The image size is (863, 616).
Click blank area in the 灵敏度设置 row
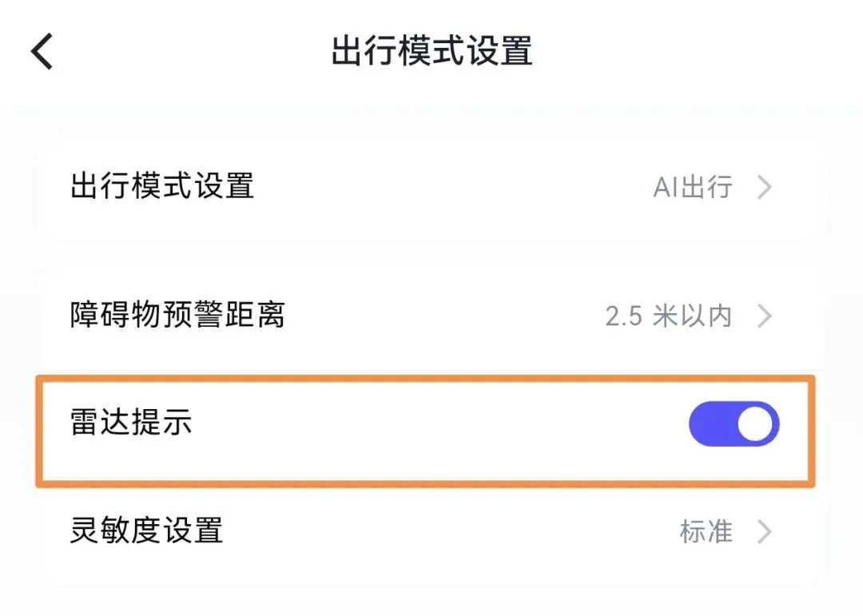click(447, 531)
